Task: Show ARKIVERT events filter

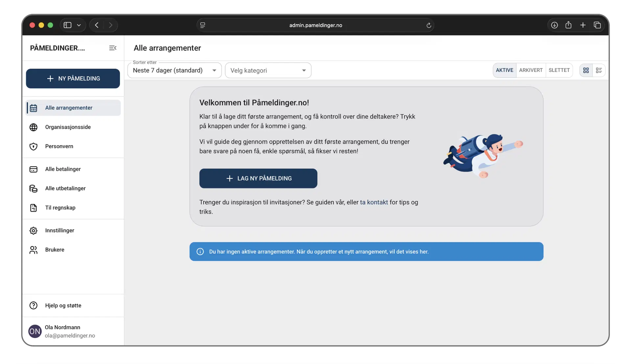Action: (530, 70)
